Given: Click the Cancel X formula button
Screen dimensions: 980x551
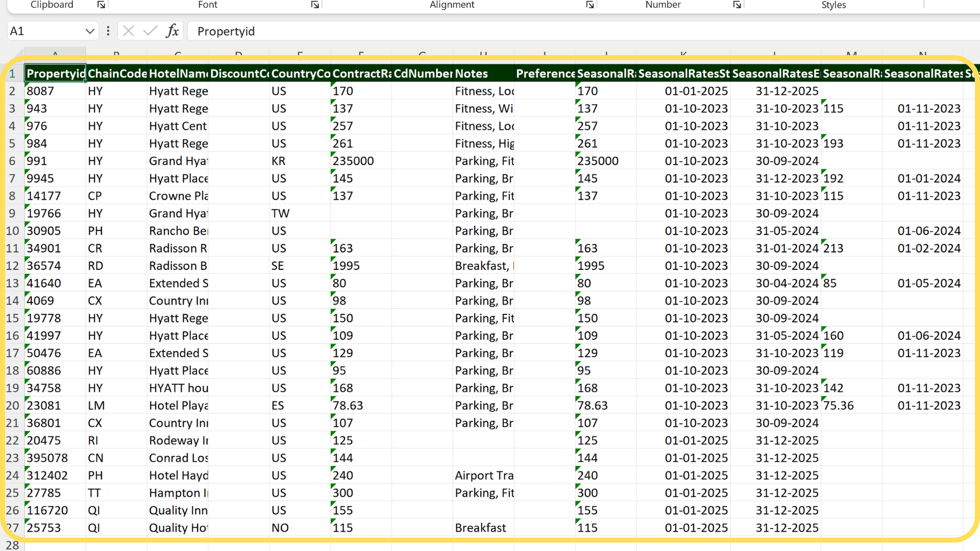Looking at the screenshot, I should coord(129,31).
